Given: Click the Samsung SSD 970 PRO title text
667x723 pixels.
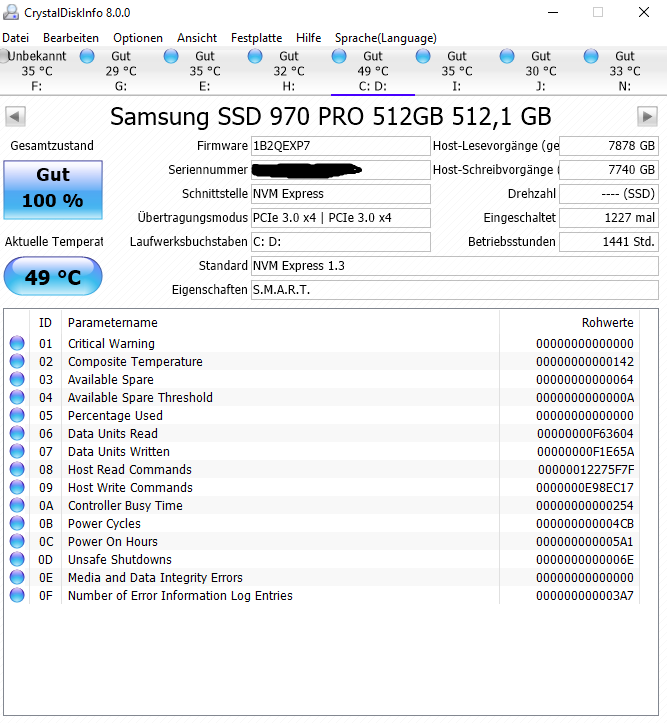Looking at the screenshot, I should (x=331, y=117).
